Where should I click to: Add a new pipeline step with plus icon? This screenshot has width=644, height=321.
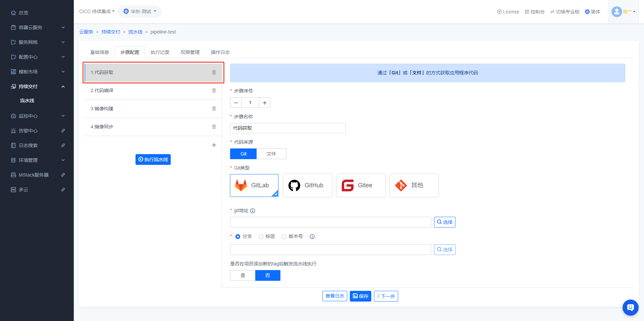[214, 145]
